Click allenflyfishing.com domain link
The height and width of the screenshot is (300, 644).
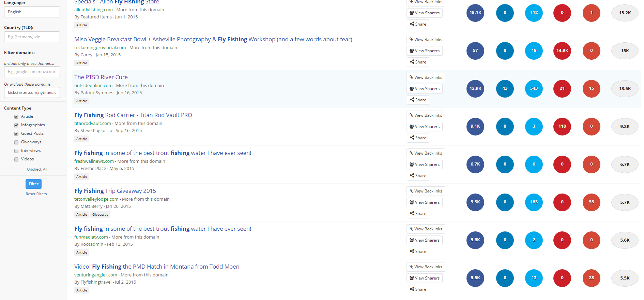point(93,10)
